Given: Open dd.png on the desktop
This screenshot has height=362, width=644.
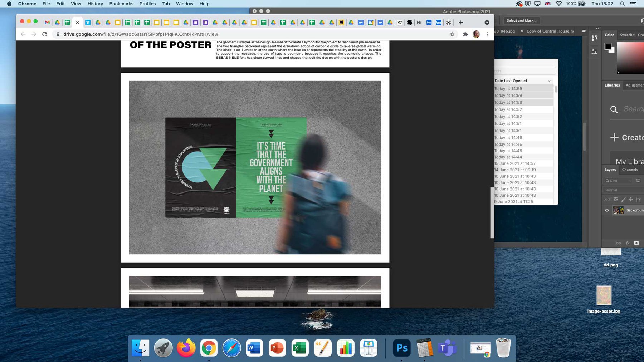Looking at the screenshot, I should tap(611, 258).
